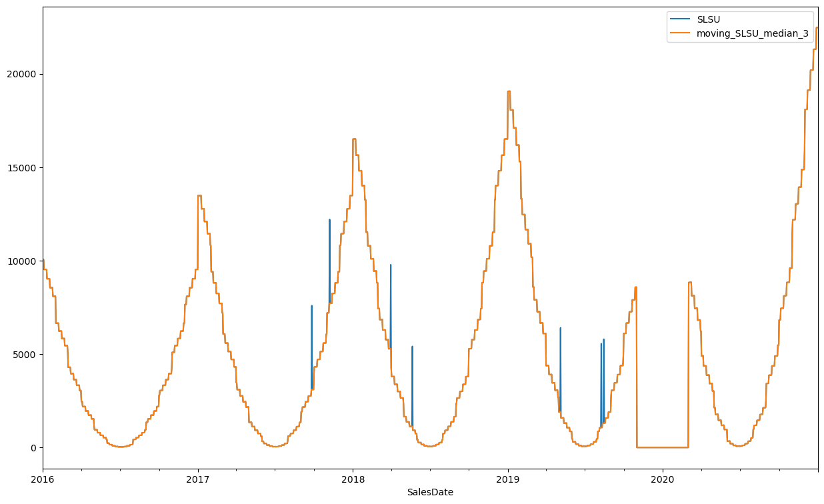Click the SalesDate x-axis label
The height and width of the screenshot is (504, 824).
click(x=430, y=492)
